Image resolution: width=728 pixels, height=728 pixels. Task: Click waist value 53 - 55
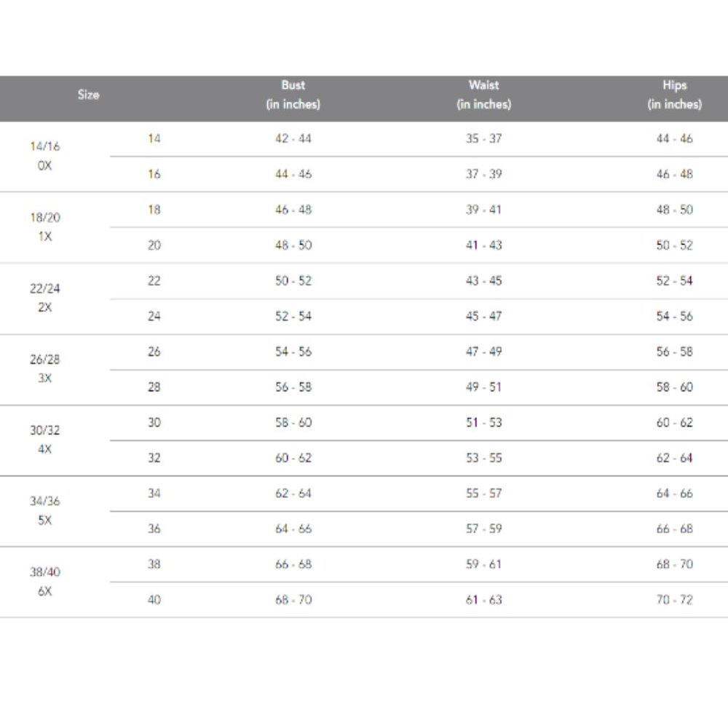click(484, 458)
